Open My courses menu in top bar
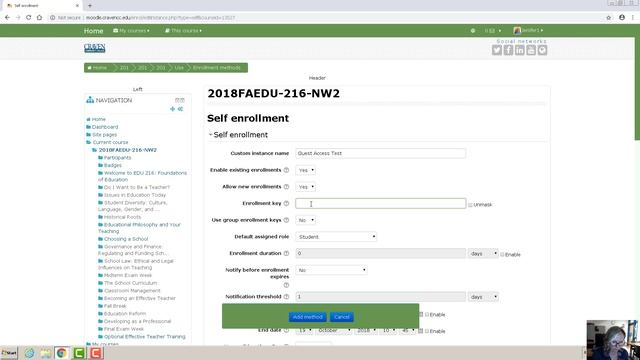This screenshot has width=640, height=360. [x=131, y=31]
